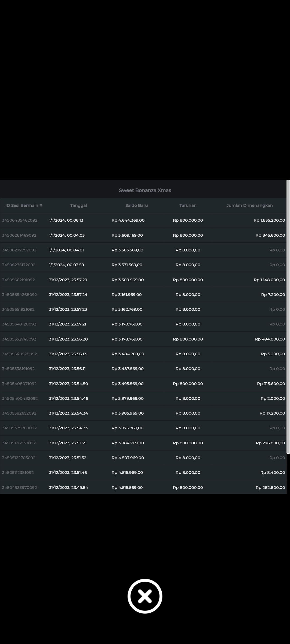This screenshot has width=290, height=644.
Task: Close the game history popup
Action: [145, 596]
